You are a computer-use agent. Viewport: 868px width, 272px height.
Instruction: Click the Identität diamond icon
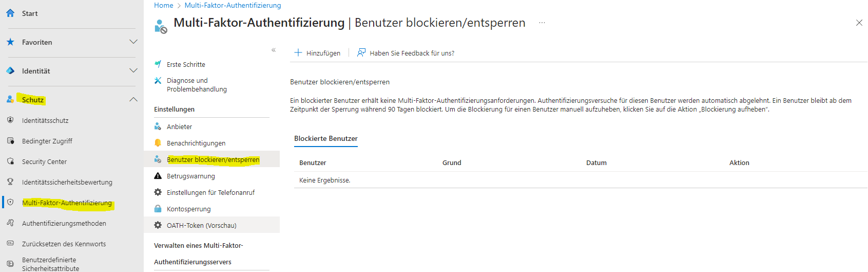click(10, 71)
